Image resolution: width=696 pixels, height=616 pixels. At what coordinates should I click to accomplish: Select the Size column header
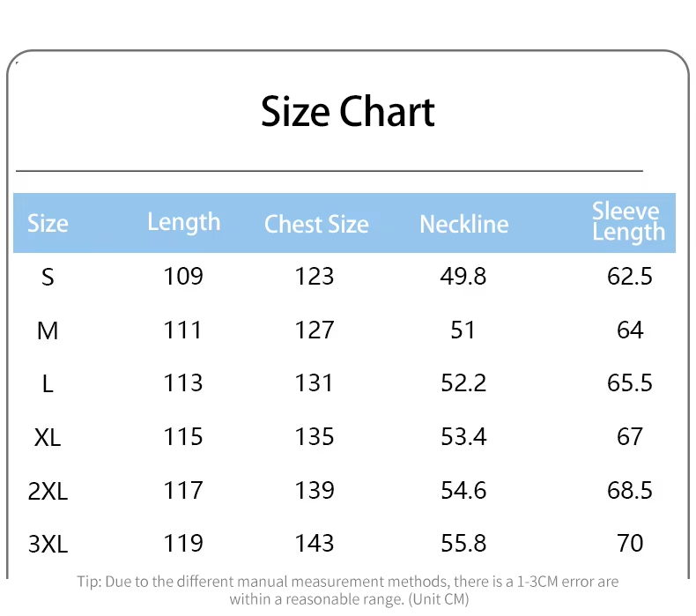(x=48, y=224)
